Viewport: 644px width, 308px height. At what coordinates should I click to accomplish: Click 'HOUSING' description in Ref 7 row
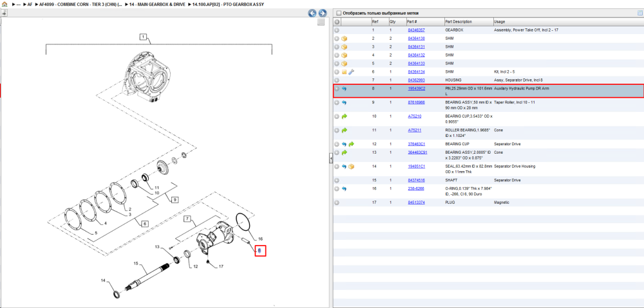pos(453,80)
